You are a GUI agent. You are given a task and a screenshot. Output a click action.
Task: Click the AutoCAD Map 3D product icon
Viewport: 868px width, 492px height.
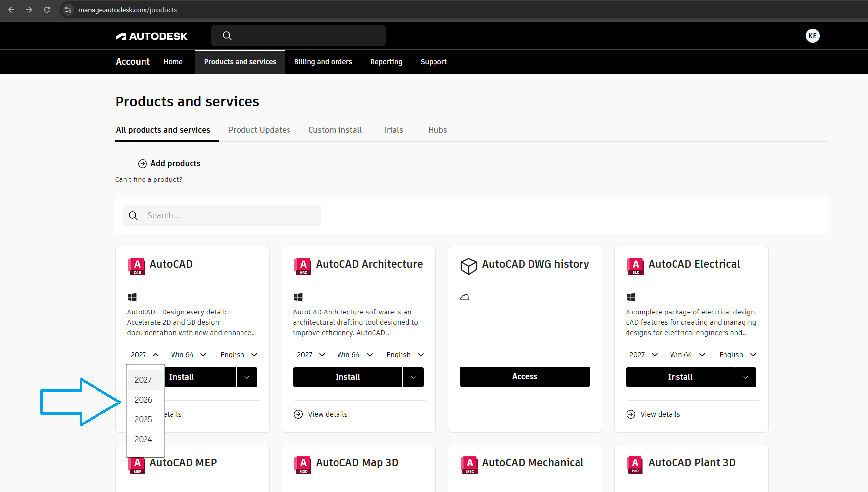[x=303, y=465]
